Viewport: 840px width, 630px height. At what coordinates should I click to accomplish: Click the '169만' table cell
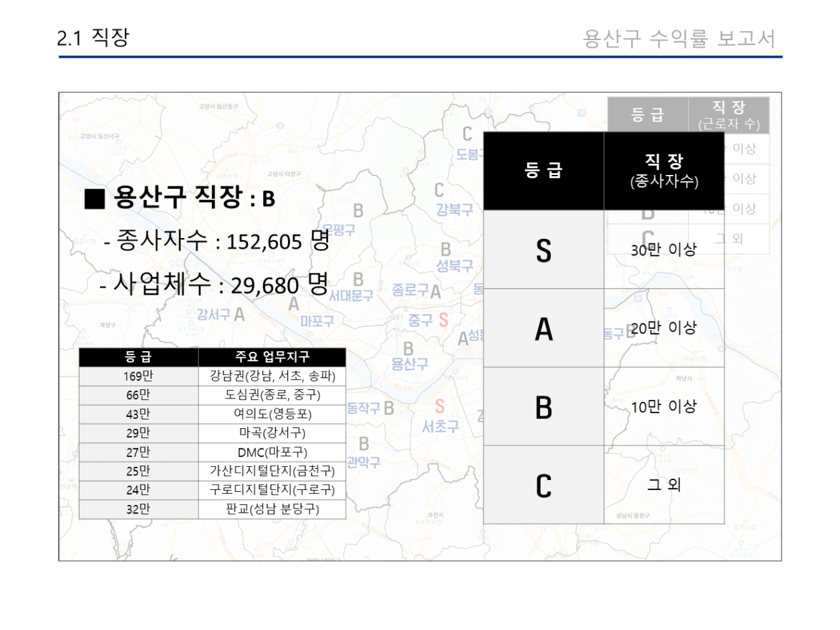point(139,376)
